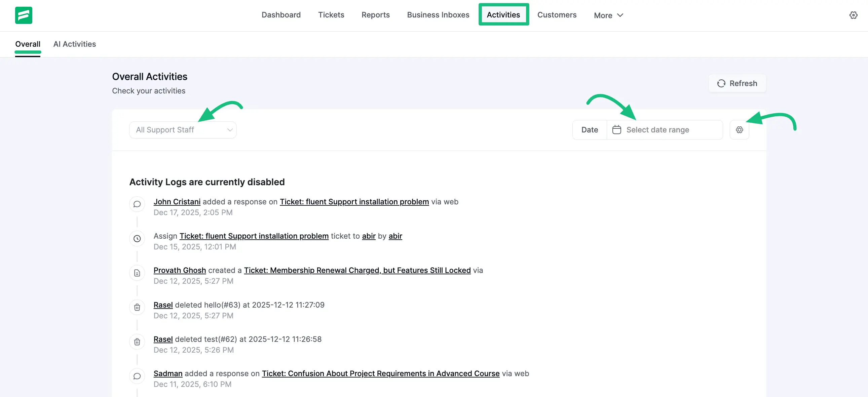Click abir's profile link in the assignment entry
The width and height of the screenshot is (868, 397).
[369, 236]
